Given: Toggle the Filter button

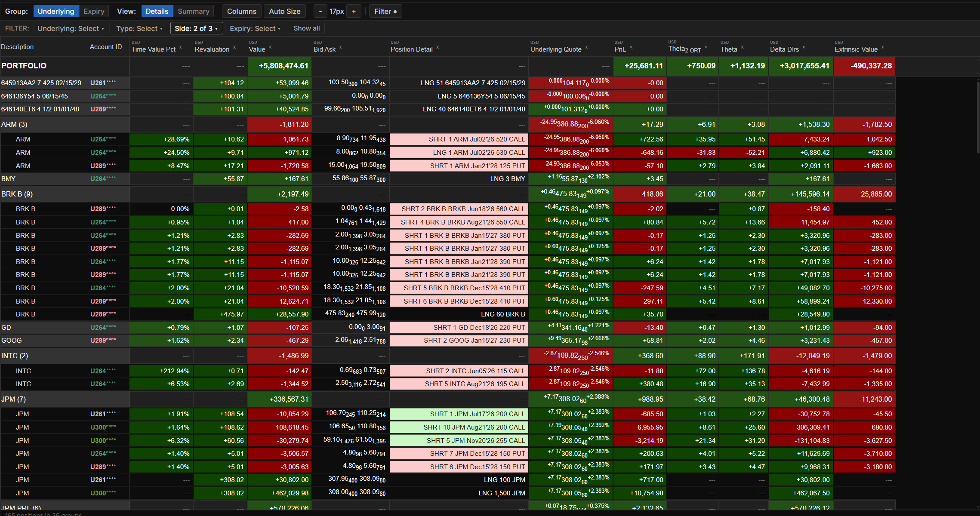Looking at the screenshot, I should pos(385,11).
